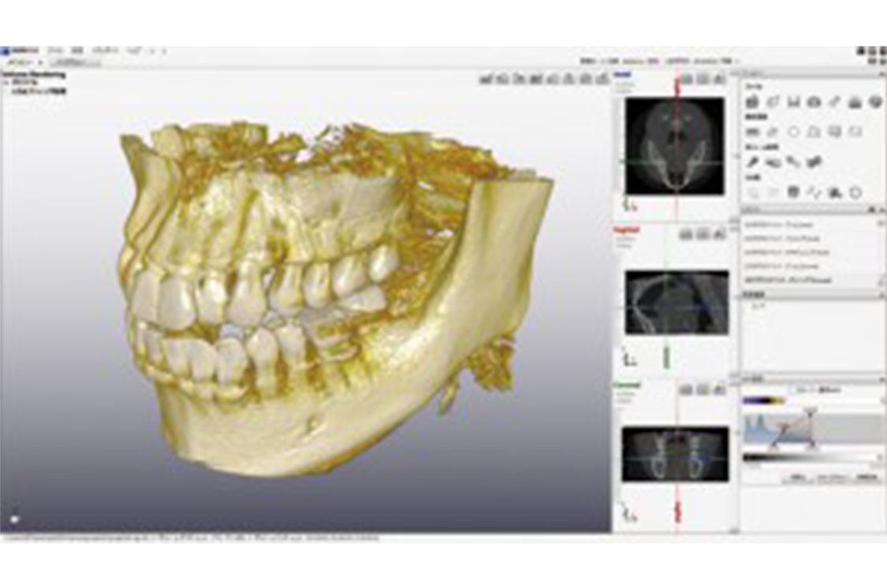Select the ruler distance measurement tool
The width and height of the screenshot is (887, 588).
pyautogui.click(x=753, y=132)
